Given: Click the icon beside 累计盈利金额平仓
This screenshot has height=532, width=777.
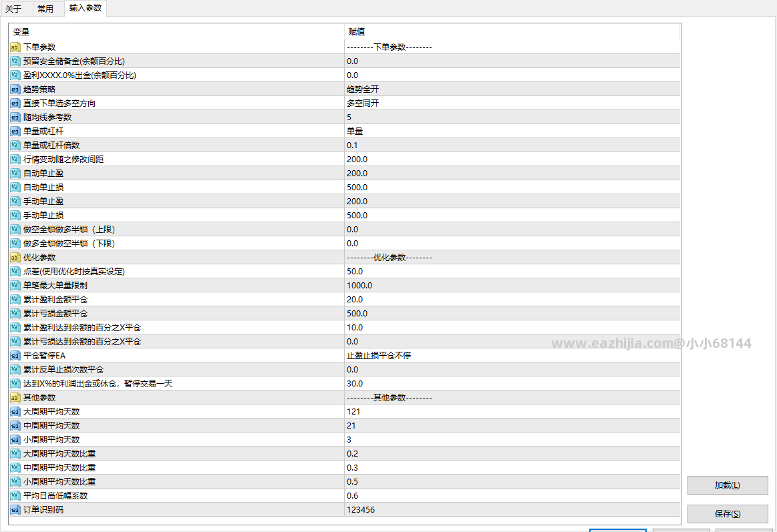Looking at the screenshot, I should pos(15,300).
